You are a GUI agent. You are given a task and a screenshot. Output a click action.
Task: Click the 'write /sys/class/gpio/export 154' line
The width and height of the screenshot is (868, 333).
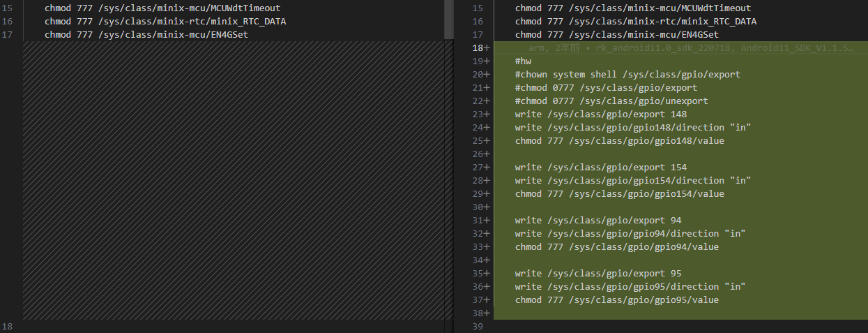[601, 168]
